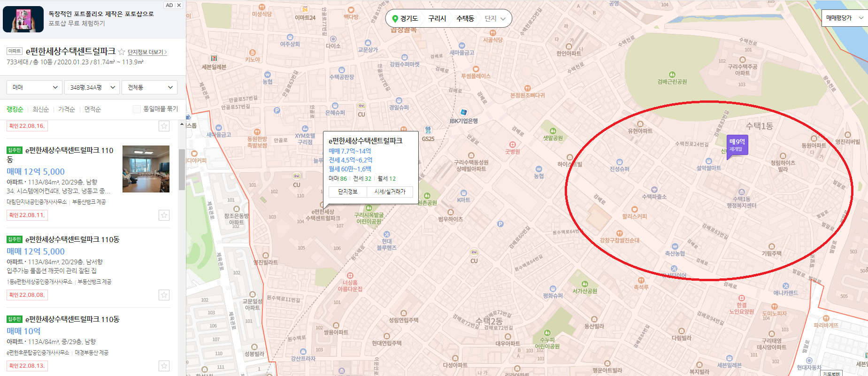Screen dimensions: 868x376
Task: Click 전세 32 count in popup
Action: click(362, 179)
